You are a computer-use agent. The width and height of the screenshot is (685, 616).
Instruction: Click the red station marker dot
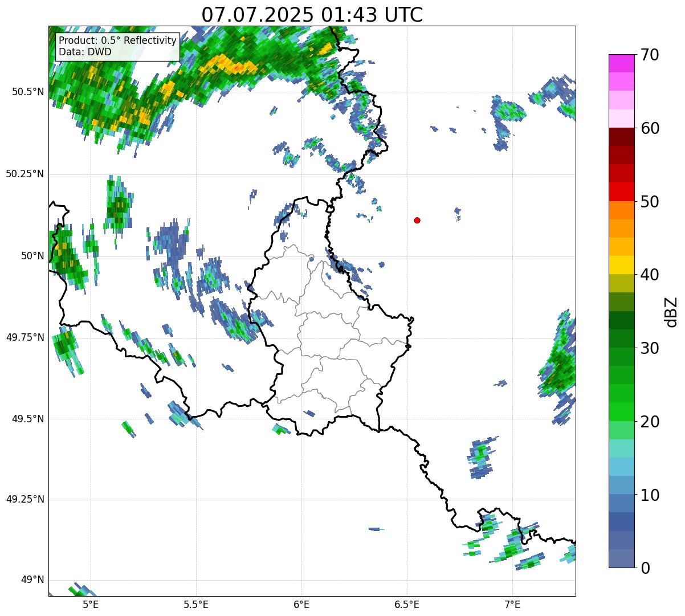coord(417,220)
